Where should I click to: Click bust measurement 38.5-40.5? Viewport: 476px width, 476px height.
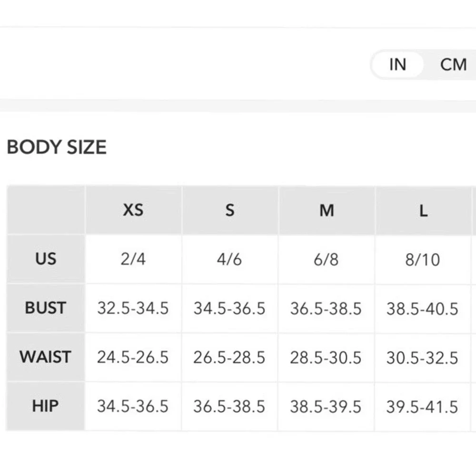pyautogui.click(x=422, y=309)
